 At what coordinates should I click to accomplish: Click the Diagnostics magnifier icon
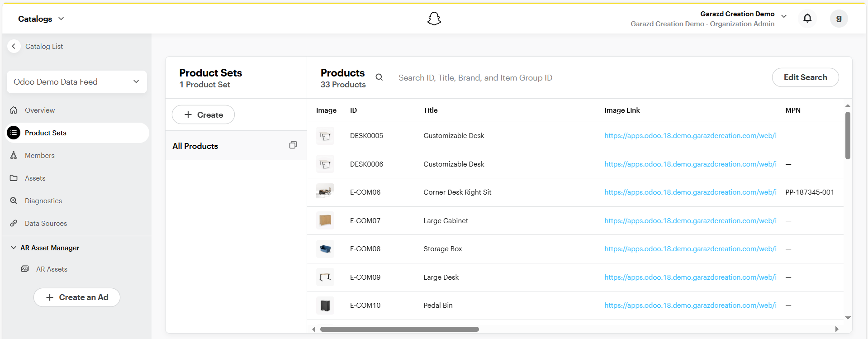[x=14, y=201]
